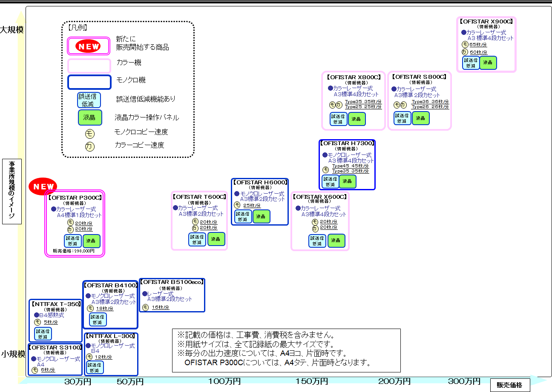The image size is (552, 392).
Task: Click the 液晶 badge in OFISTAR S800C card
Action: [421, 118]
